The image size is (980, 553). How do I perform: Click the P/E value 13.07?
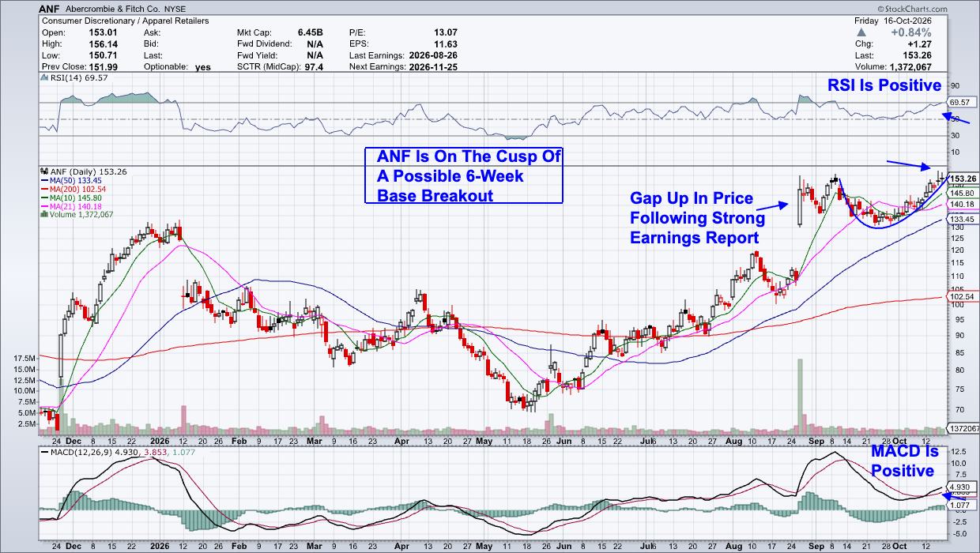(x=444, y=32)
